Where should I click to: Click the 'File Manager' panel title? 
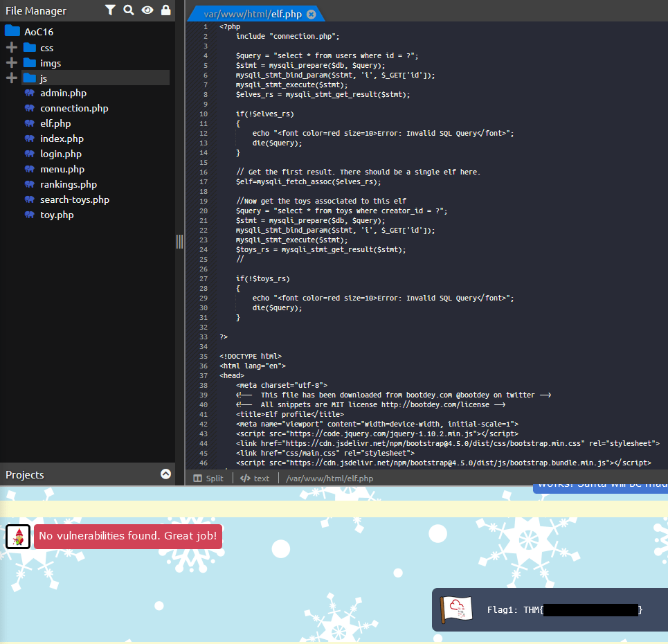pos(36,10)
